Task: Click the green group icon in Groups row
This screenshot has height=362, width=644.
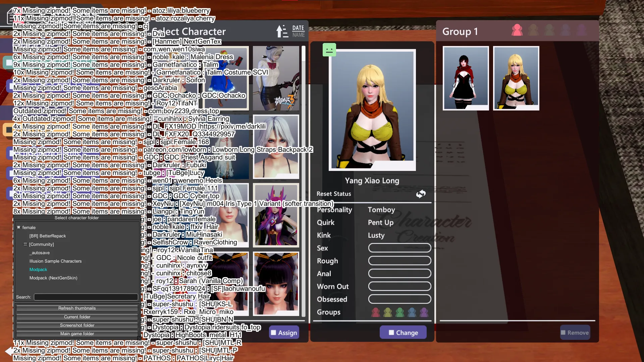Action: [x=399, y=312]
